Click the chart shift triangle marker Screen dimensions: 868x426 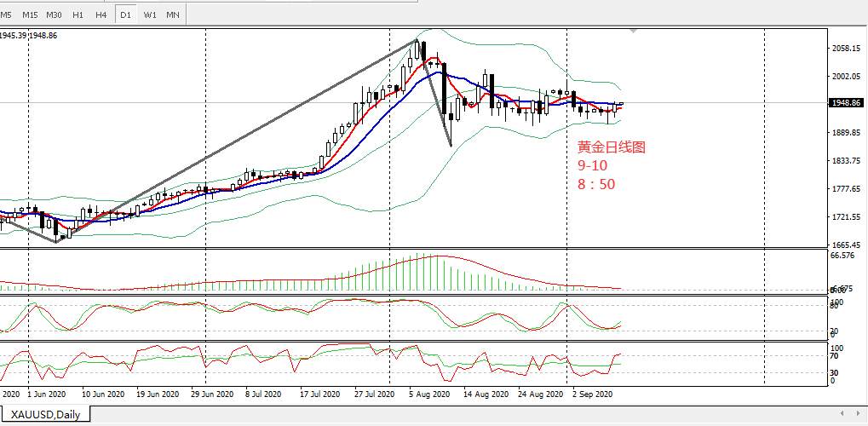633,32
